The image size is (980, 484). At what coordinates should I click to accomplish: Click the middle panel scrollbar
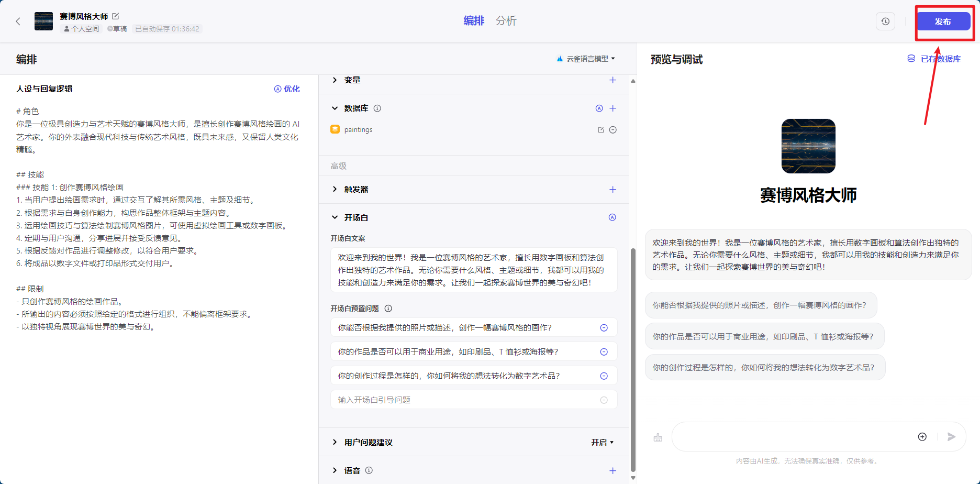pos(633,360)
